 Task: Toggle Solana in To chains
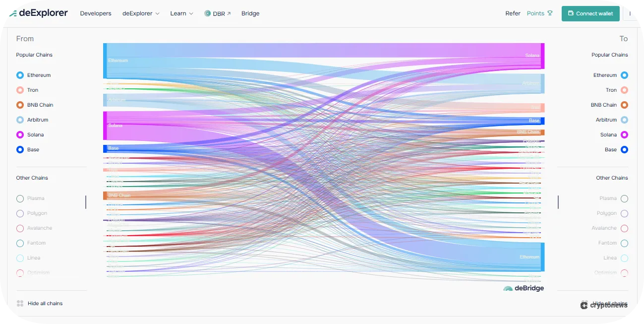pyautogui.click(x=614, y=134)
